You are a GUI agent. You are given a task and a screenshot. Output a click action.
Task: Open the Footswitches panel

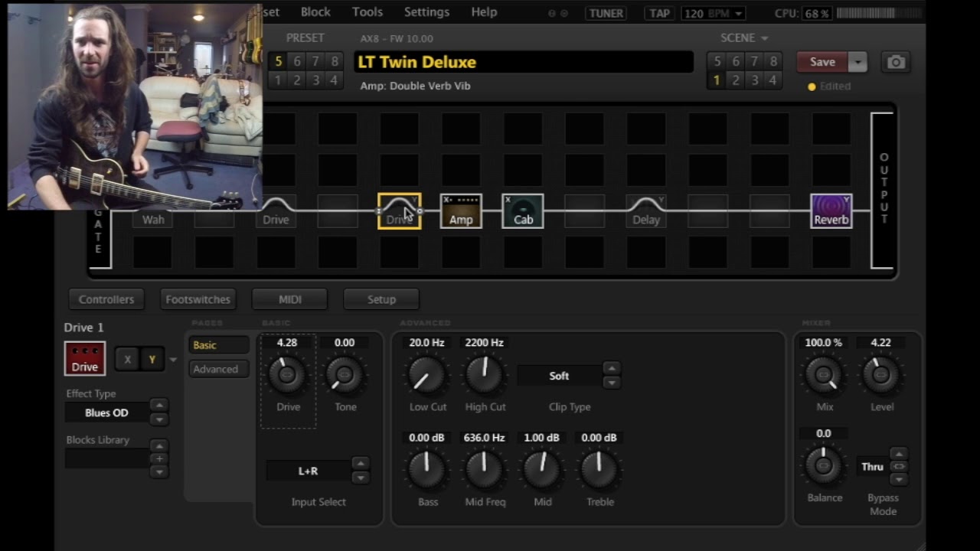point(198,299)
